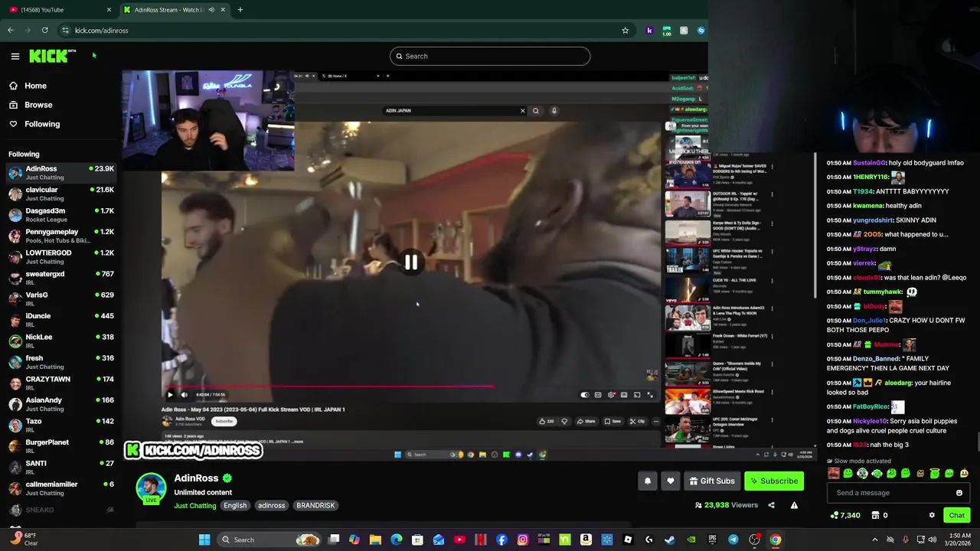Clear the ADIN JAPAN search text with X
Screen dimensions: 980x551
click(523, 111)
